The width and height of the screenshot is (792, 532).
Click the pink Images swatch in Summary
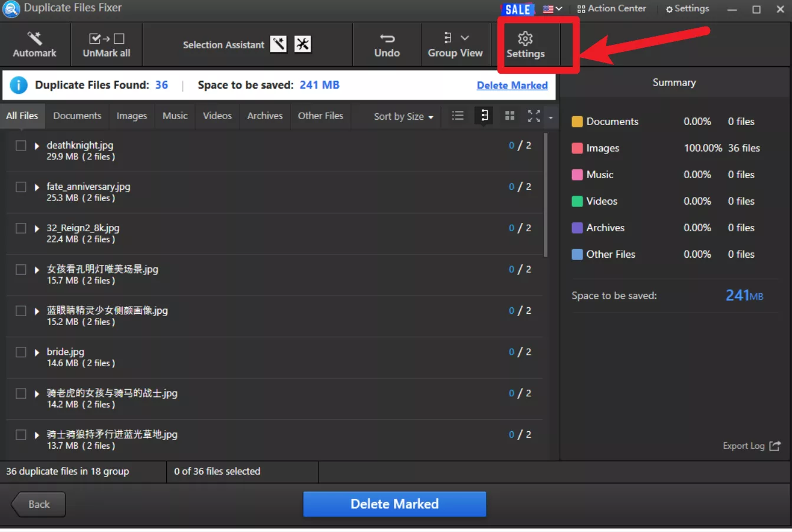pos(577,148)
